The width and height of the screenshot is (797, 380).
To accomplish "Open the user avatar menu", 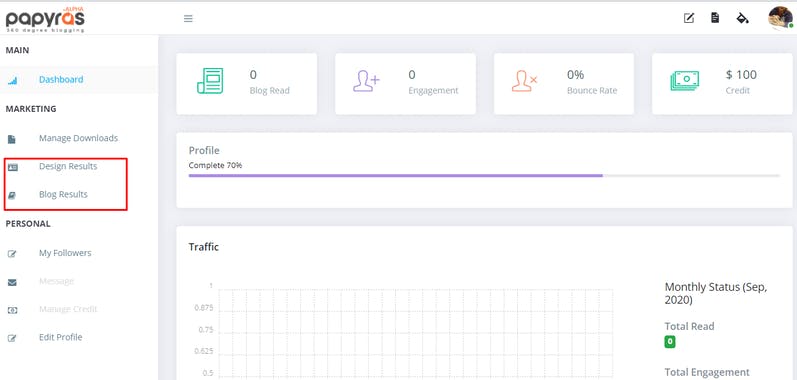I will point(781,18).
